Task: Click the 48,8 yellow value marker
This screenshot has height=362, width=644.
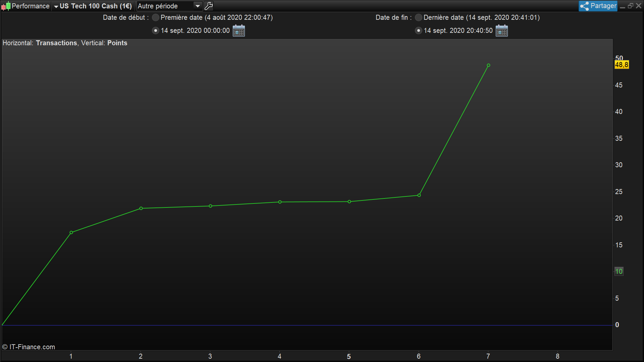Action: tap(622, 65)
